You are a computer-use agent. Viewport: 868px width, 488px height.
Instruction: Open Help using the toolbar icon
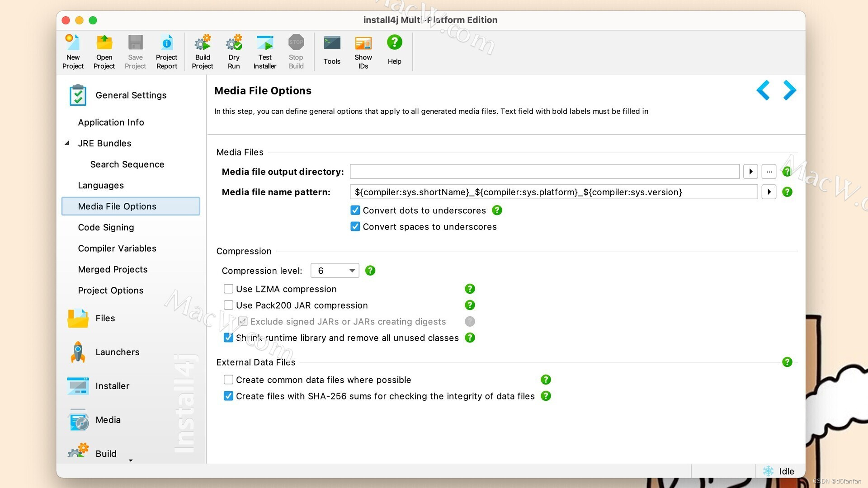coord(394,50)
